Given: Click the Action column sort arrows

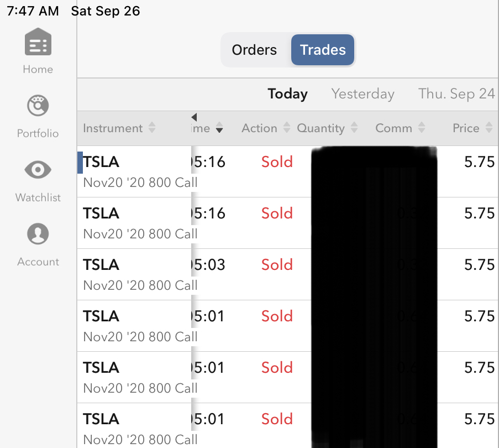Looking at the screenshot, I should tap(286, 128).
